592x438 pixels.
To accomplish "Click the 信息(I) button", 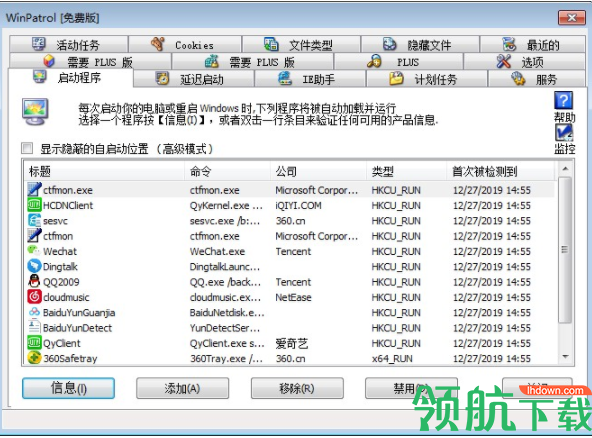I will pyautogui.click(x=68, y=388).
